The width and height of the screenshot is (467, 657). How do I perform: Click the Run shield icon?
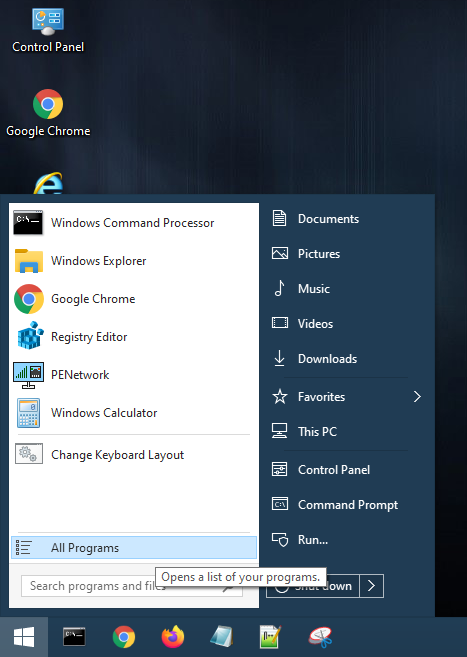coord(280,540)
